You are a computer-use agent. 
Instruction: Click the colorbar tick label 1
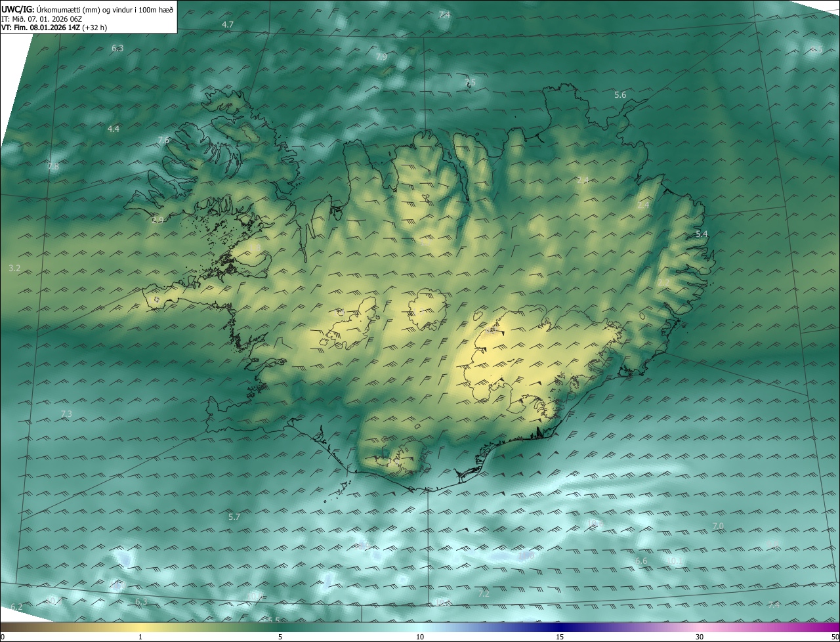pos(140,637)
